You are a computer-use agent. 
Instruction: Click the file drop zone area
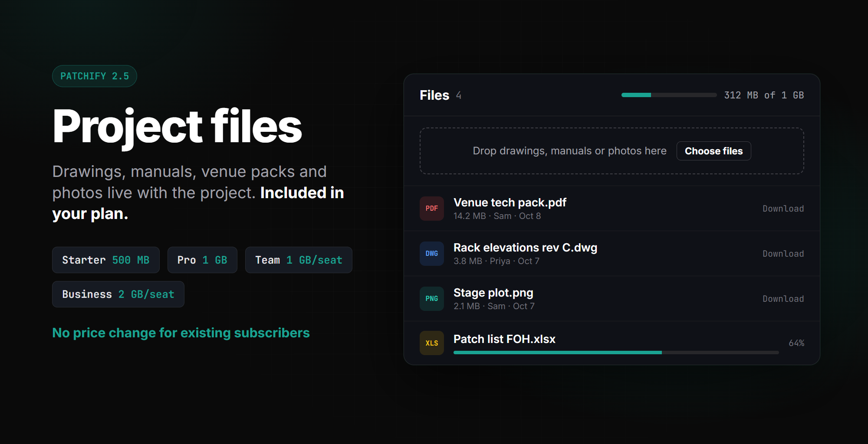pyautogui.click(x=612, y=151)
